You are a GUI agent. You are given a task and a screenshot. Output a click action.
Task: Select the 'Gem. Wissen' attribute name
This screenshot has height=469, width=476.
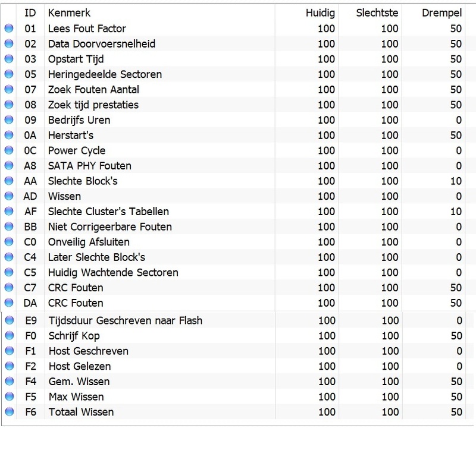79,382
